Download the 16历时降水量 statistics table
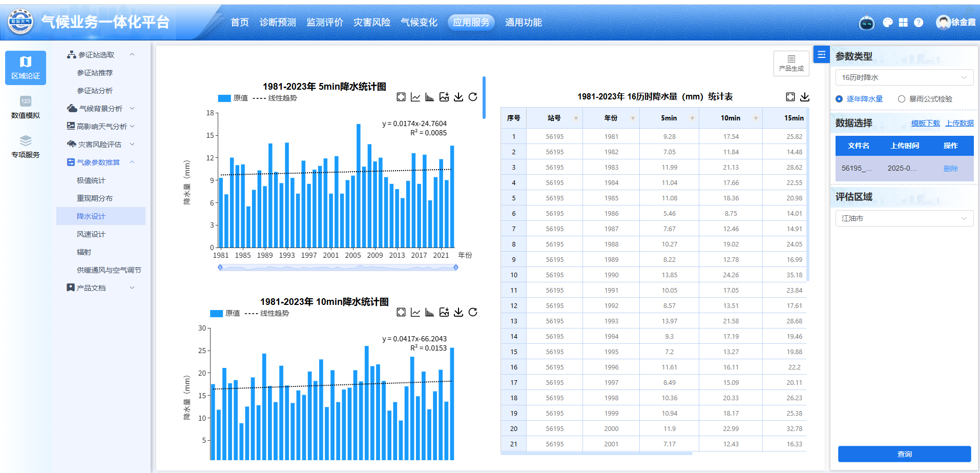980x473 pixels. click(805, 97)
